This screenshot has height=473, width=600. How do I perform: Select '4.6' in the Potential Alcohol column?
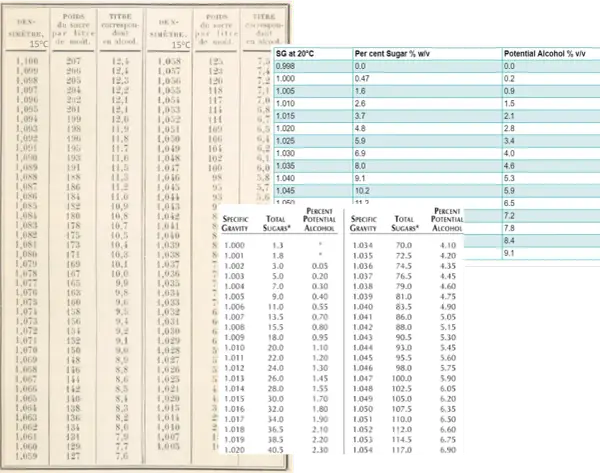pos(509,166)
